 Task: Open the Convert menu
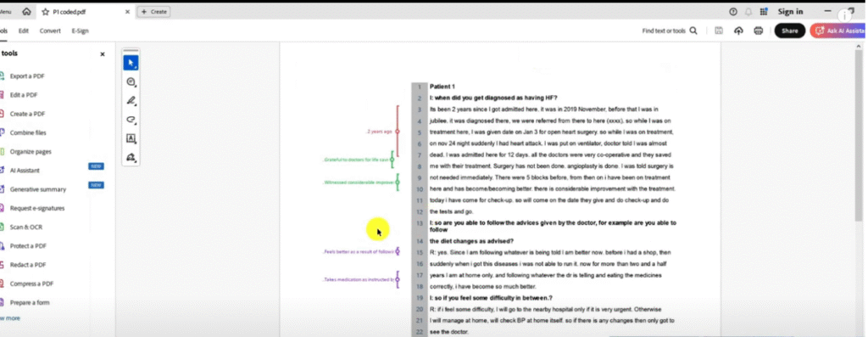(x=50, y=31)
